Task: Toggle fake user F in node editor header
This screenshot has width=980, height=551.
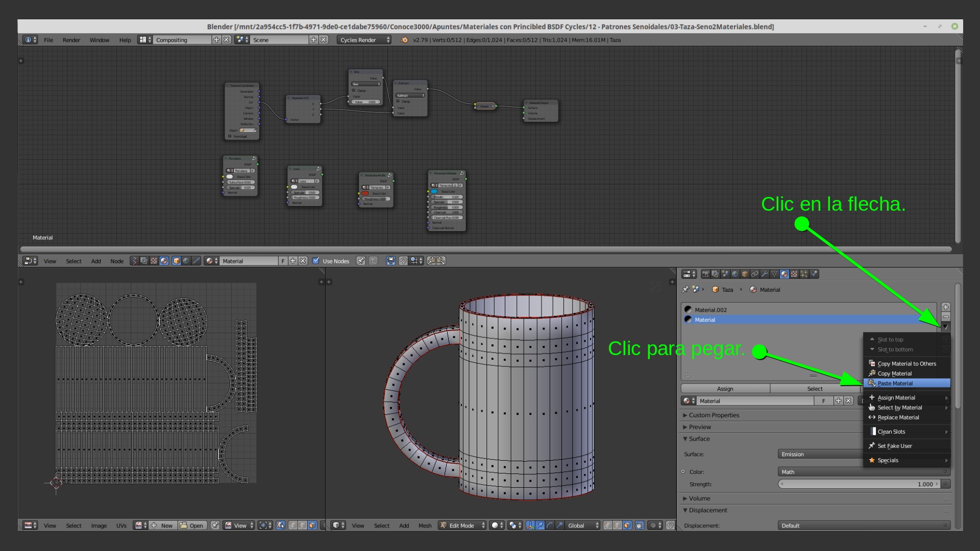Action: [x=283, y=261]
